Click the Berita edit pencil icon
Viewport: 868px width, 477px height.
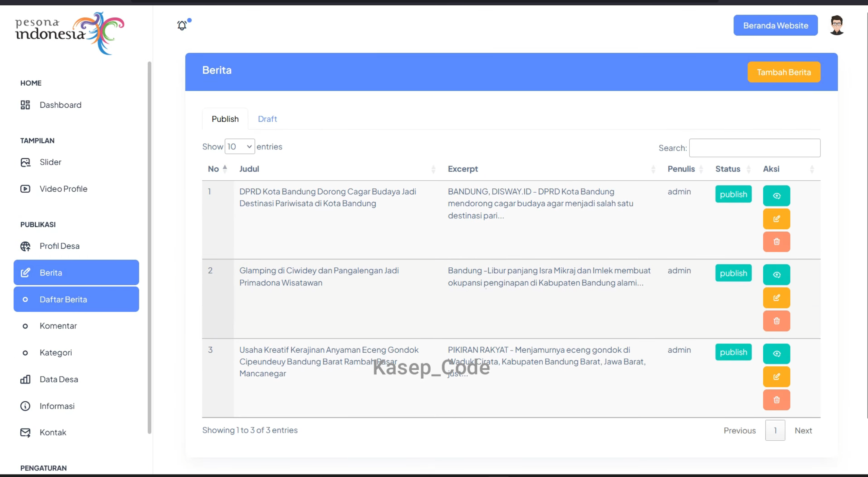(25, 272)
